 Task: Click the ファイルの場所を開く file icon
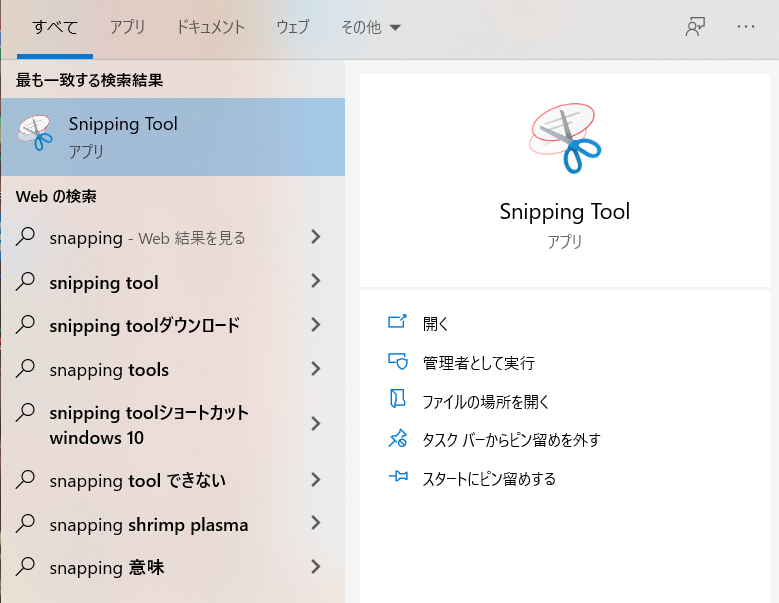pyautogui.click(x=398, y=400)
